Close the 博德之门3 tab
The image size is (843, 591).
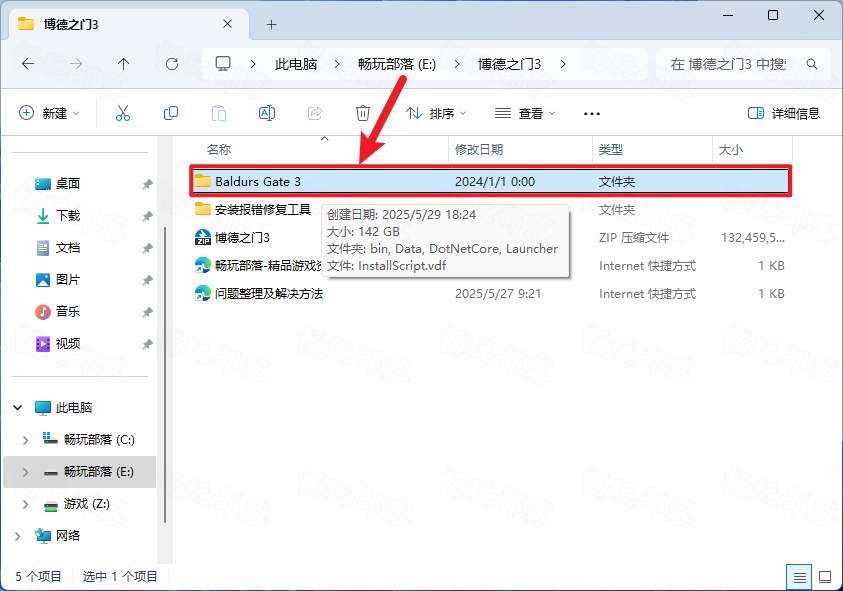pyautogui.click(x=227, y=24)
